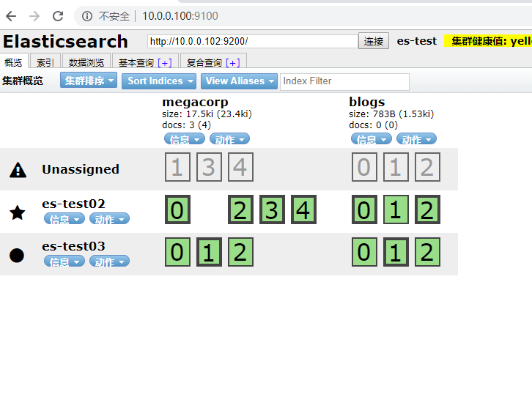Select unassigned megacorp shard 3
Image resolution: width=532 pixels, height=397 pixels.
(209, 167)
